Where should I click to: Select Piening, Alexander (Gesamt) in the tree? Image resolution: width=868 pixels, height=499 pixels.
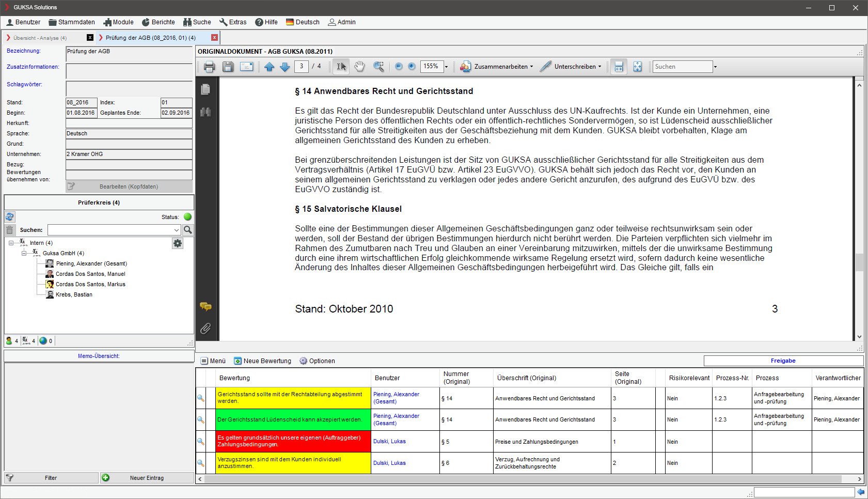(x=91, y=263)
